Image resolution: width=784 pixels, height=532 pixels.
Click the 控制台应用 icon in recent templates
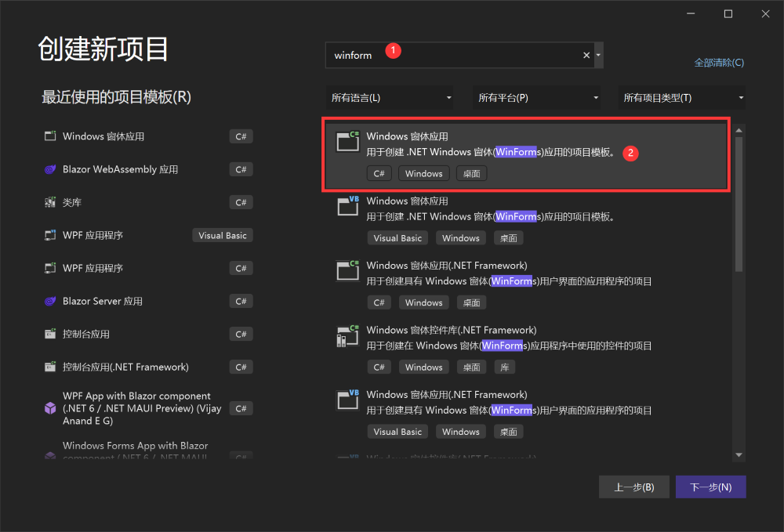50,335
